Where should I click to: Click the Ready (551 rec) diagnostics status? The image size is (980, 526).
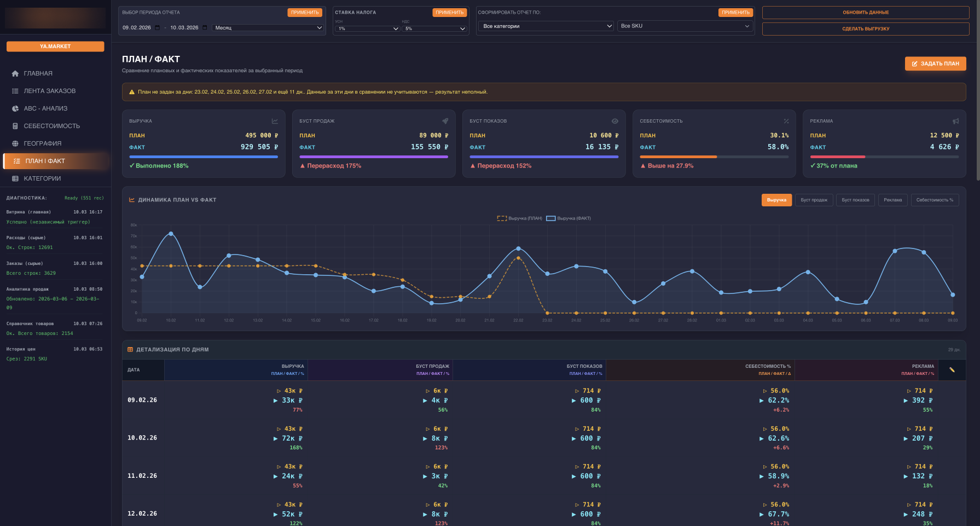coord(84,198)
